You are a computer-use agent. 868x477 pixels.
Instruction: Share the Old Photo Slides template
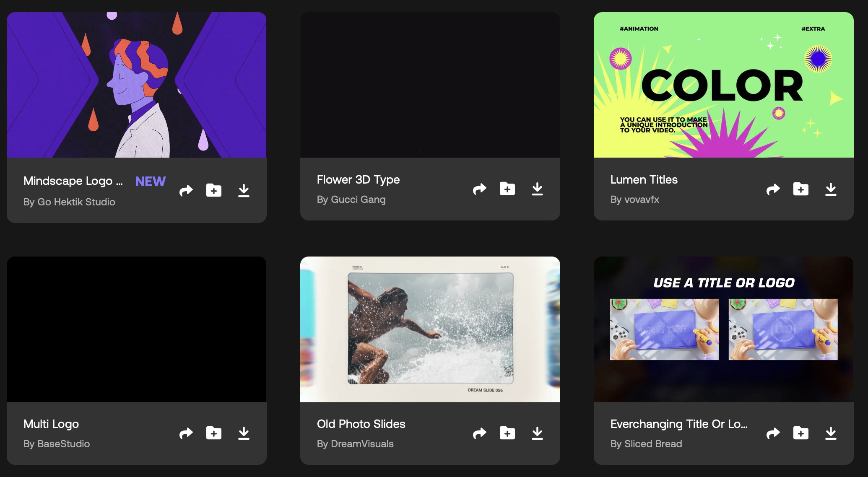point(479,433)
